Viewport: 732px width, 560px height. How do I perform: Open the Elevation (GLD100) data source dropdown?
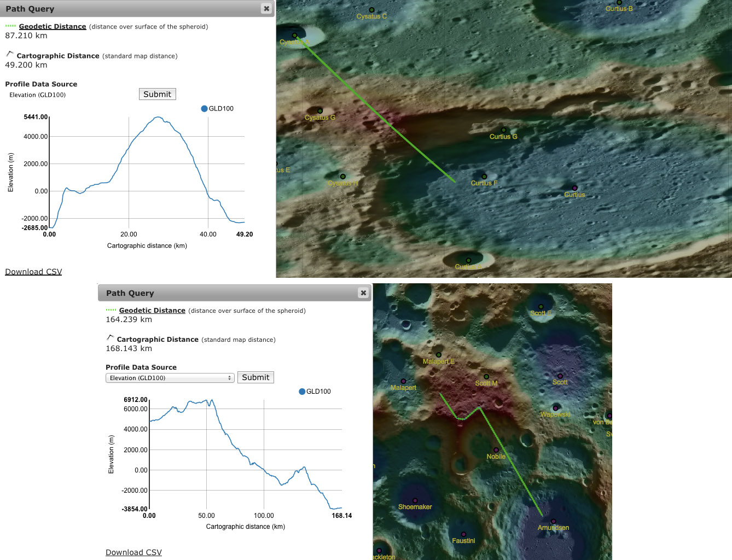(x=170, y=378)
